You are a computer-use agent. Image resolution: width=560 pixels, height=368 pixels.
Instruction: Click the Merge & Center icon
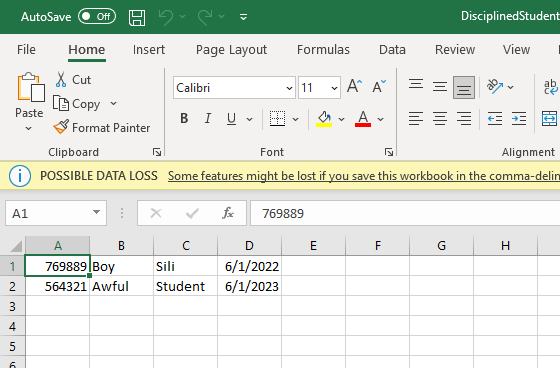[x=550, y=119]
